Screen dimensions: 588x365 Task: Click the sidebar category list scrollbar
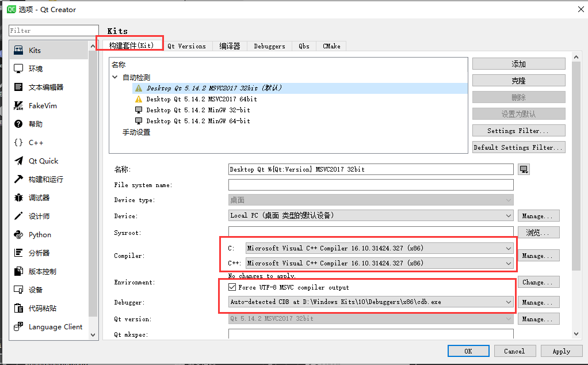pyautogui.click(x=93, y=184)
